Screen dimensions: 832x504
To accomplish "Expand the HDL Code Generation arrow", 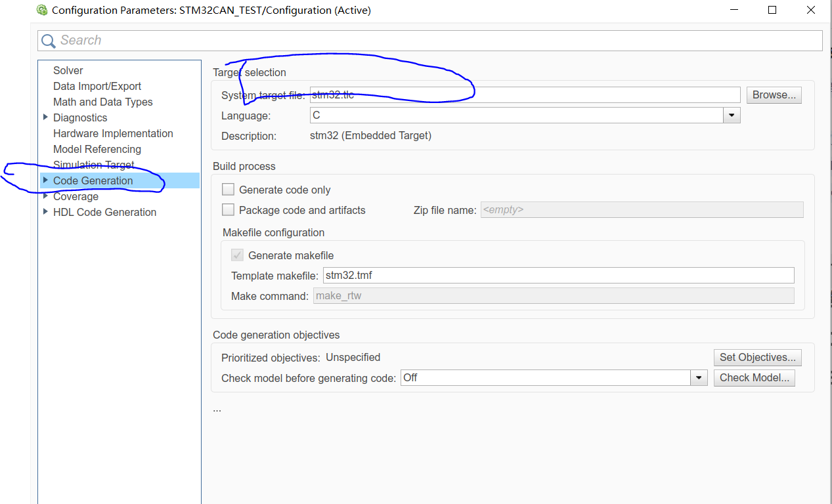I will click(45, 211).
